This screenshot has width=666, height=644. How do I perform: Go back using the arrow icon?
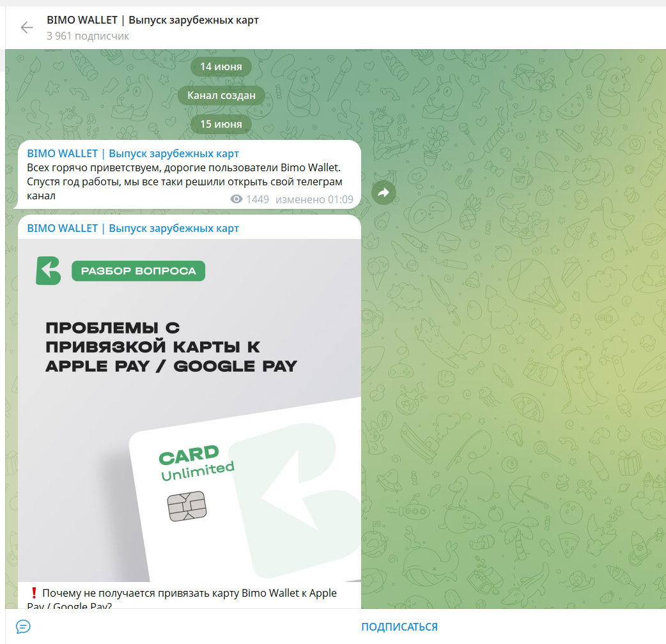point(26,27)
